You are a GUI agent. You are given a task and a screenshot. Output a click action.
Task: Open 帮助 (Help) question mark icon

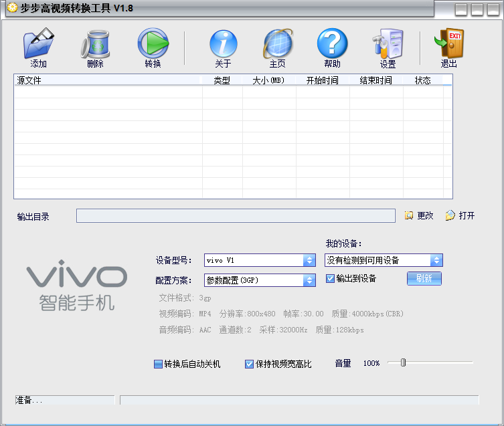tap(333, 43)
